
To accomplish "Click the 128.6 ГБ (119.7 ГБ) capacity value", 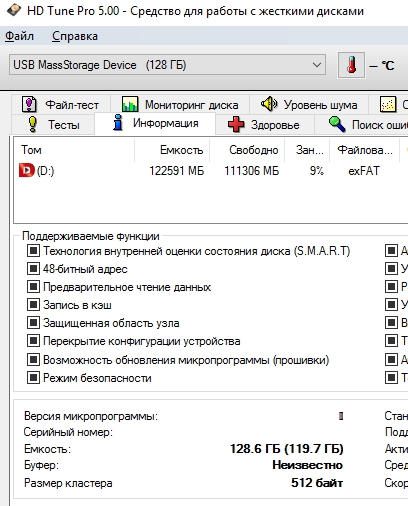I will (287, 449).
